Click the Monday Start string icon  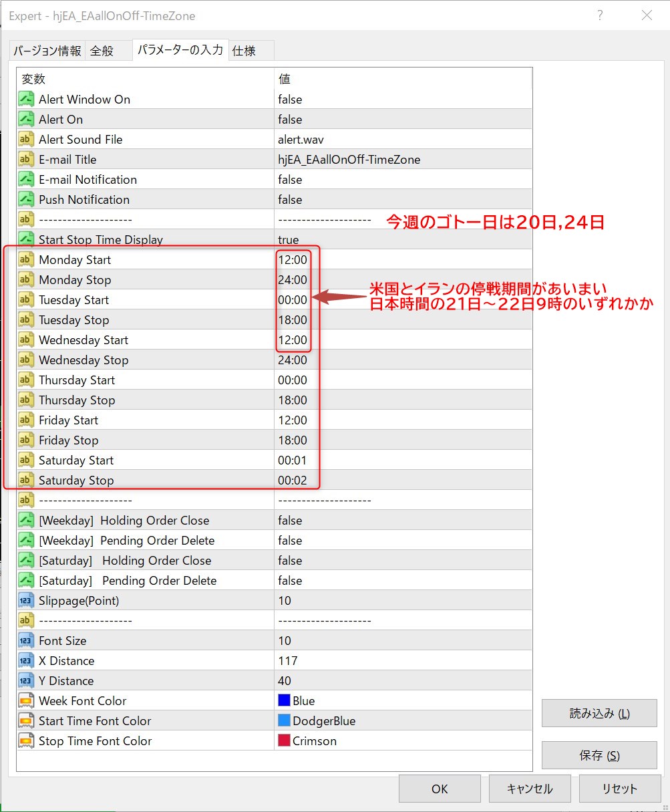(x=26, y=260)
